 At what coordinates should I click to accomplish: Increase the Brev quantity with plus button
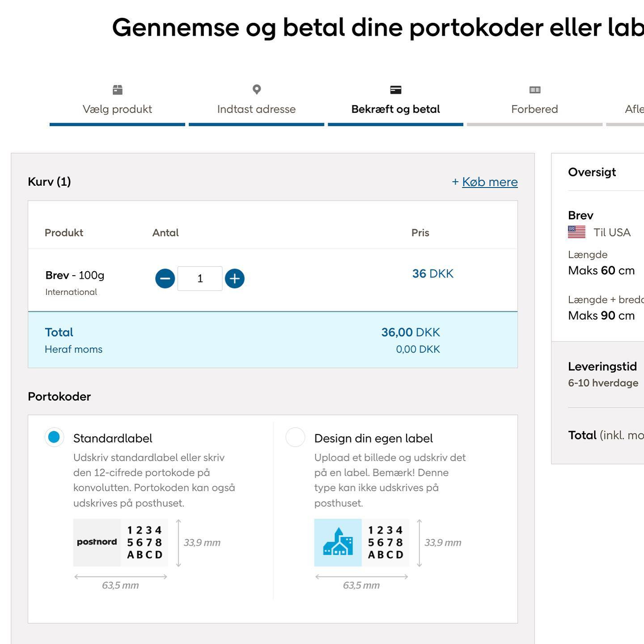[234, 278]
